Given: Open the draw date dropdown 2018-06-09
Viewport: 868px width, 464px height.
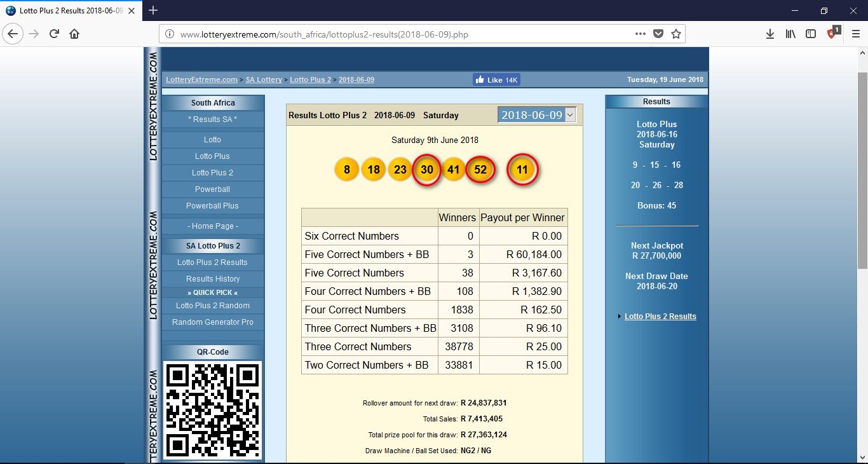Looking at the screenshot, I should click(537, 115).
